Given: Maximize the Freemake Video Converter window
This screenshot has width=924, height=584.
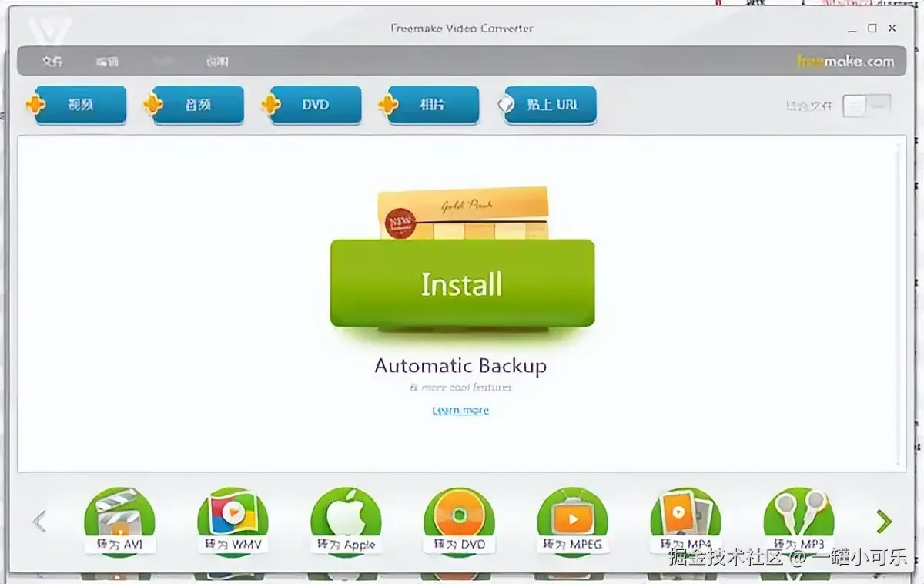Looking at the screenshot, I should (872, 28).
